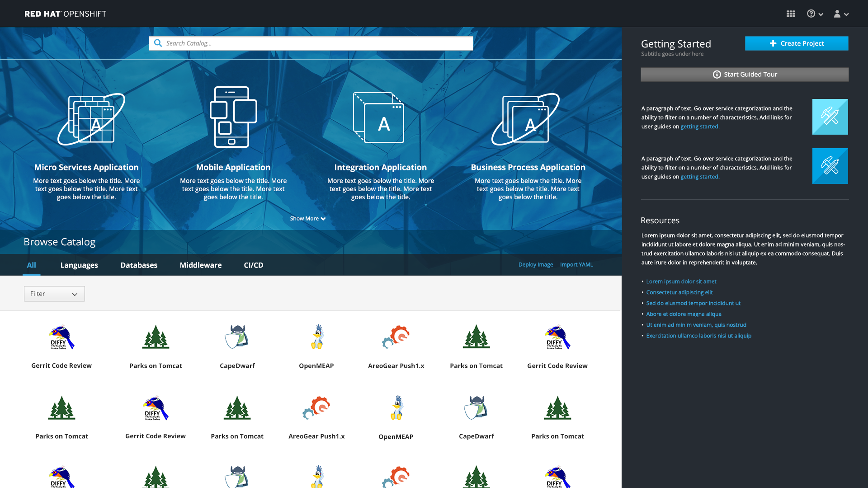868x488 pixels.
Task: Click the Create Project button
Action: point(797,43)
